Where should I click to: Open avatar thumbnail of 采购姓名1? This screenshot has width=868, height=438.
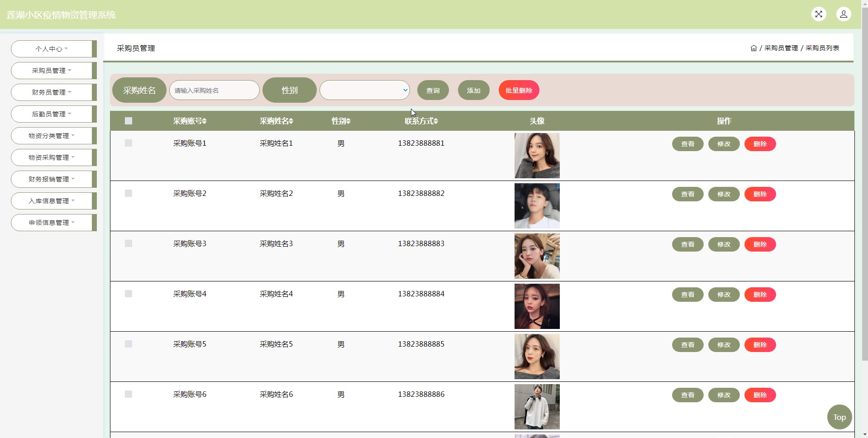point(537,156)
